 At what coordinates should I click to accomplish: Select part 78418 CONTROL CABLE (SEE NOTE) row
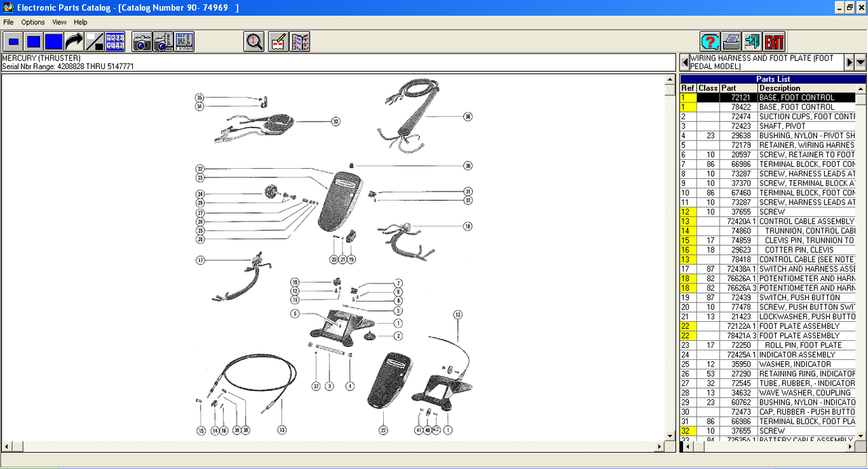pyautogui.click(x=768, y=259)
